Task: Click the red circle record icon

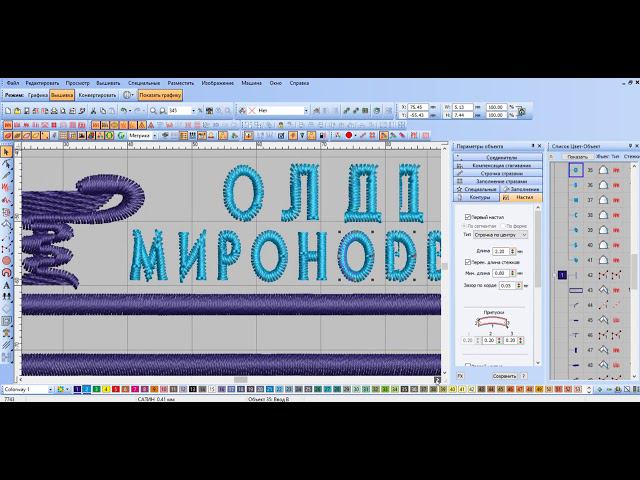Action: click(349, 136)
